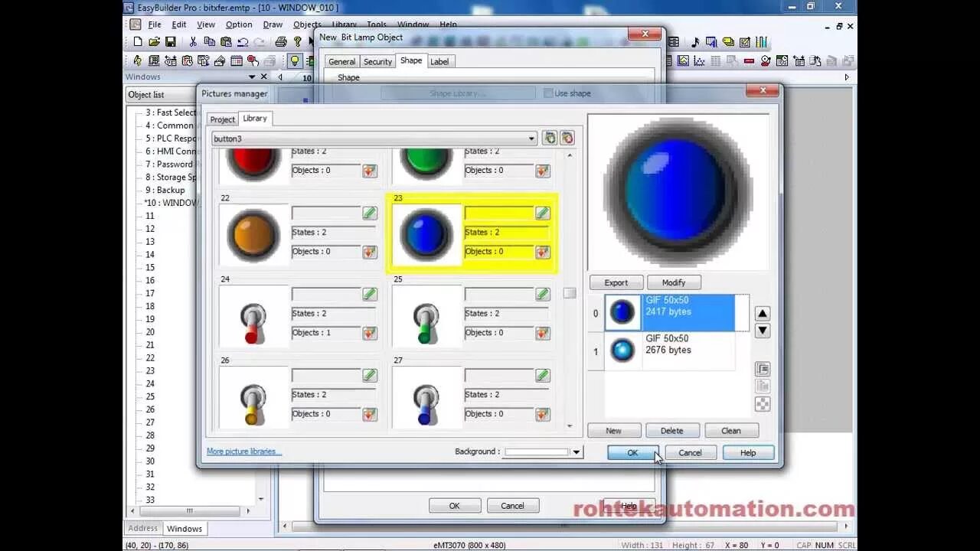Move picture state up with the up arrow

[763, 314]
